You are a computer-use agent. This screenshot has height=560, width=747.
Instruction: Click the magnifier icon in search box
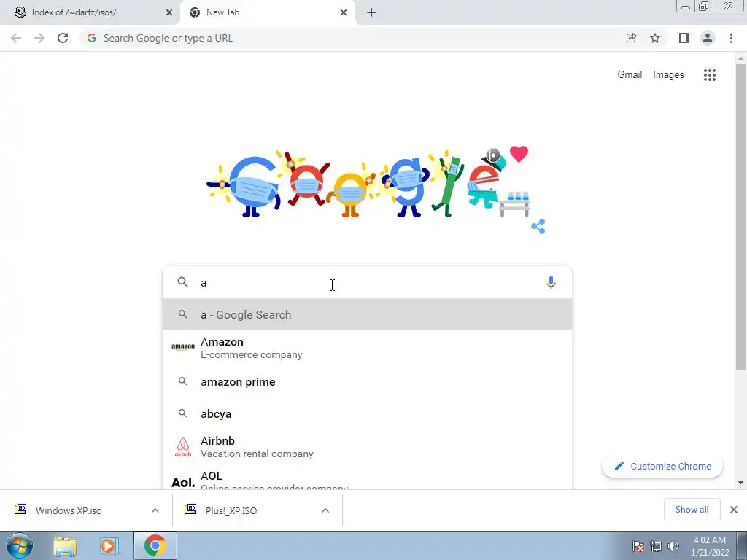pos(182,282)
